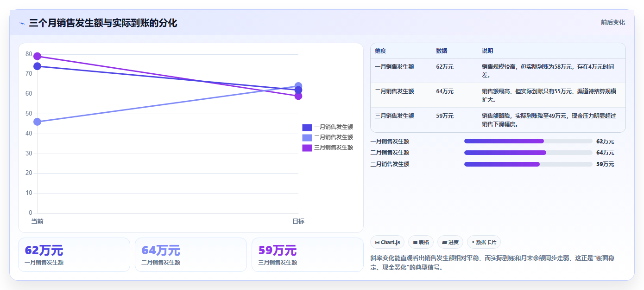Image resolution: width=644 pixels, height=290 pixels.
Task: Click 62万元 value next to progress bar
Action: click(x=605, y=141)
